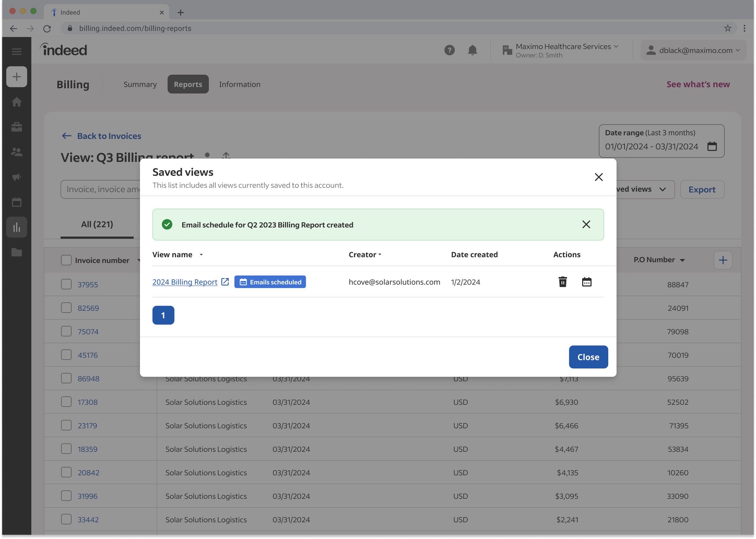
Task: Dismiss the email schedule success banner
Action: (x=586, y=224)
